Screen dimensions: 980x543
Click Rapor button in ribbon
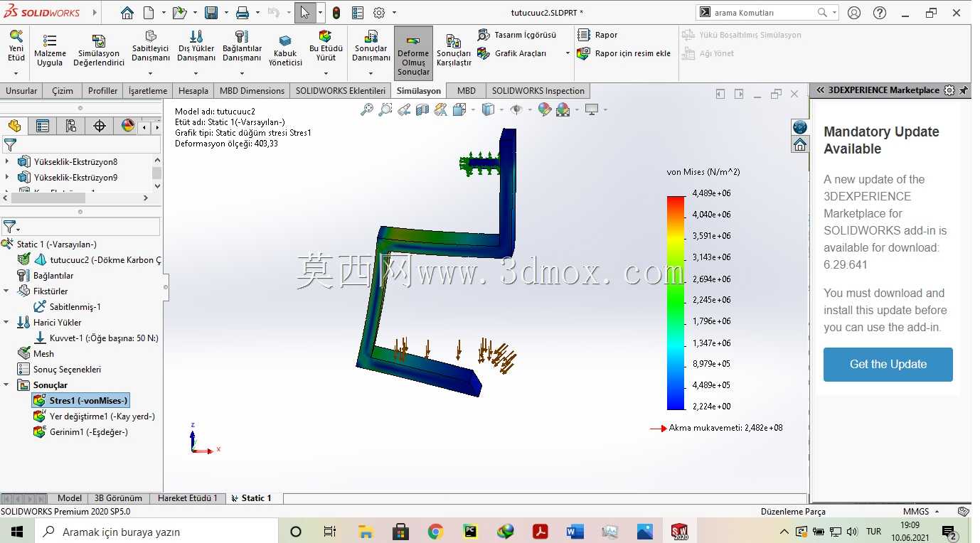point(597,35)
